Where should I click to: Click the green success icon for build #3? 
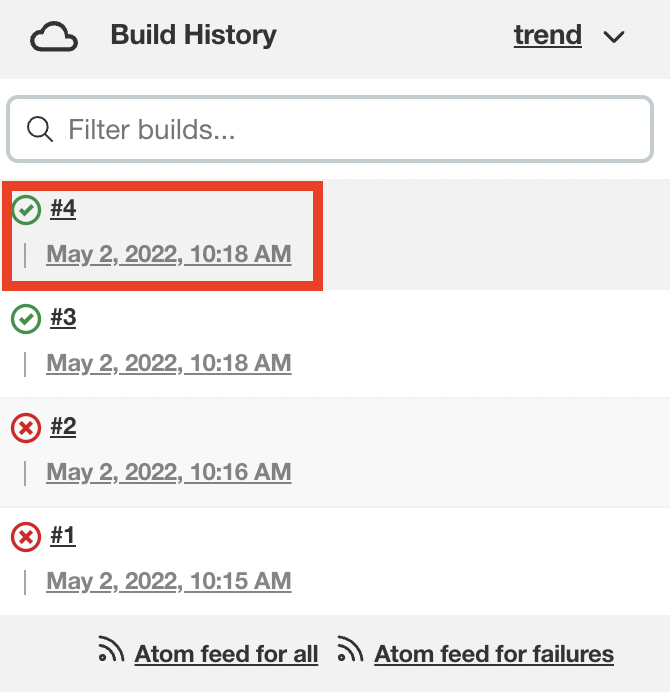[x=26, y=319]
